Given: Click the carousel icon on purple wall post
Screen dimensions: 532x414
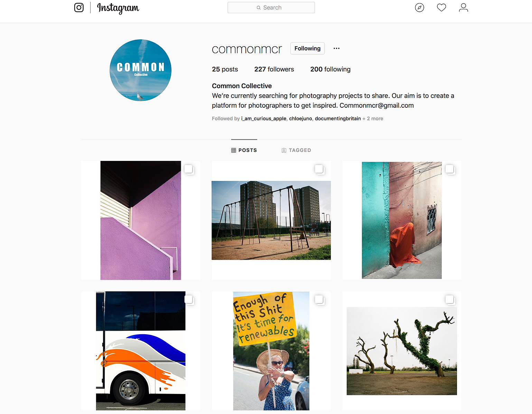Looking at the screenshot, I should pyautogui.click(x=189, y=169).
